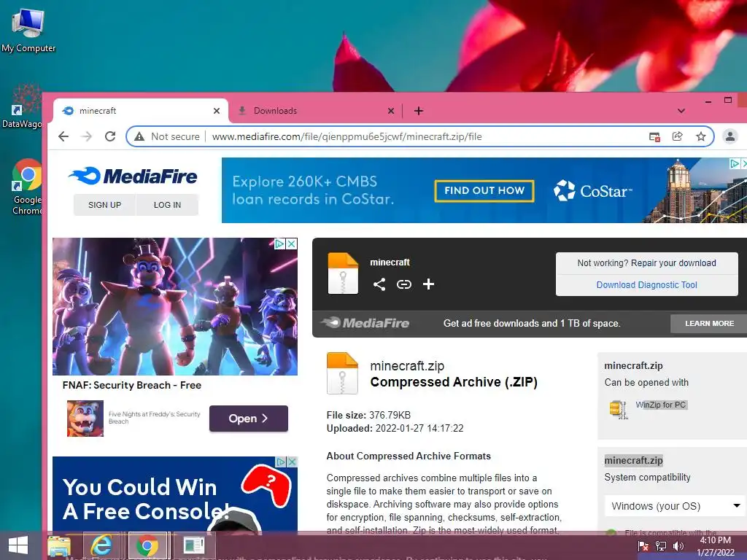
Task: Select the DataWagon desktop shortcut
Action: tap(22, 106)
